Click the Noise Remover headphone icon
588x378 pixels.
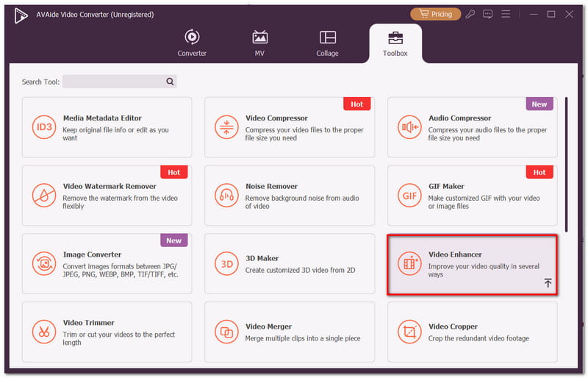click(x=226, y=195)
